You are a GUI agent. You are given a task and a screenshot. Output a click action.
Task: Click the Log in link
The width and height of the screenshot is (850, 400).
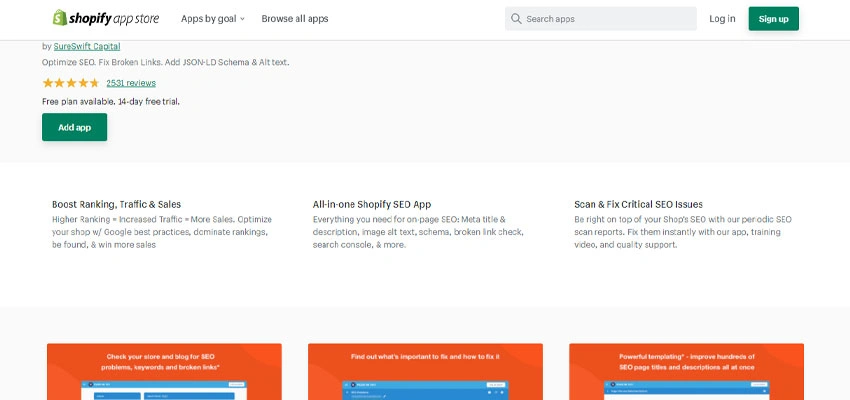point(722,19)
